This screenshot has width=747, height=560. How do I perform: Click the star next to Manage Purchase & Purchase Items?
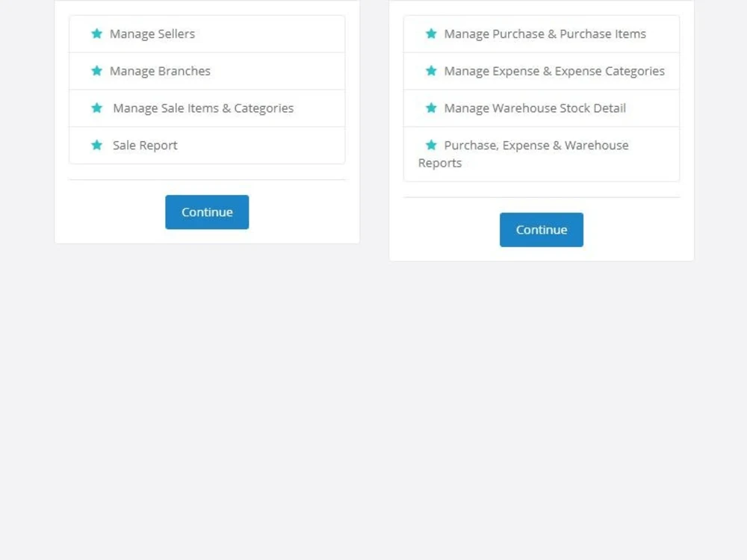click(x=432, y=33)
